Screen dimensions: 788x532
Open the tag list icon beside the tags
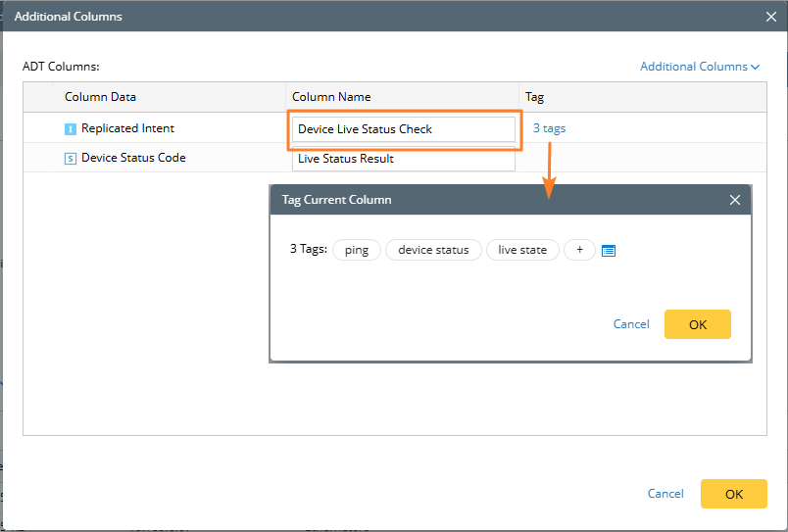click(609, 250)
